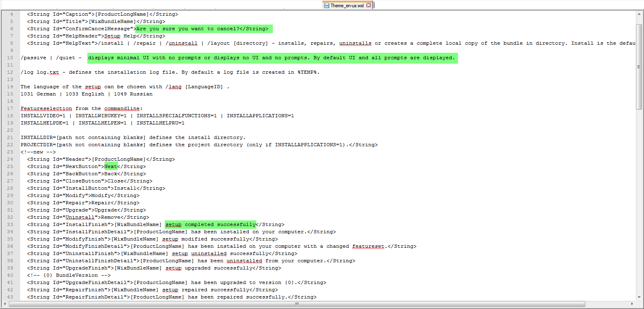Screen dimensions: 644x309
Task: Click the 'Upgrade' string on line 31
Action: [x=87, y=210]
